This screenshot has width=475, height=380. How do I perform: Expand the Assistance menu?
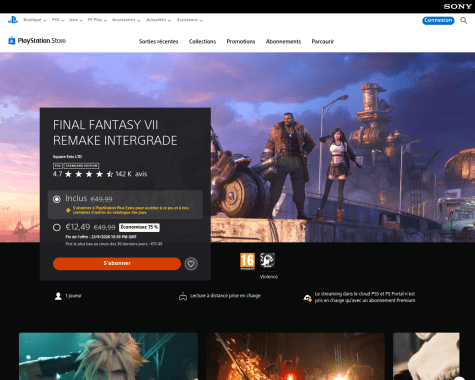(189, 20)
